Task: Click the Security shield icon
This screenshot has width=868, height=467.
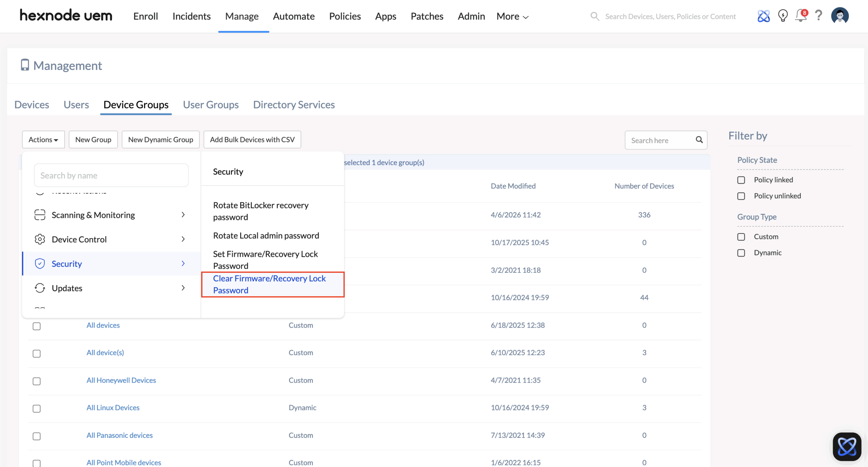Action: pos(40,263)
